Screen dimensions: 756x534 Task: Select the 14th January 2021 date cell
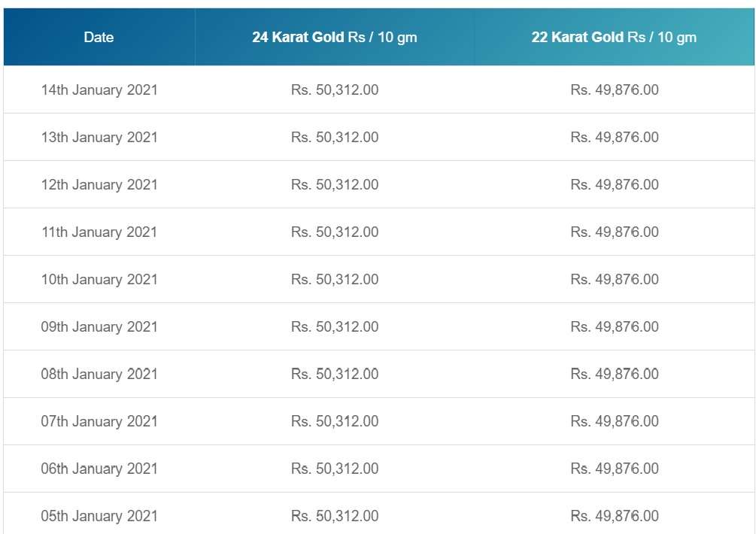pyautogui.click(x=99, y=90)
